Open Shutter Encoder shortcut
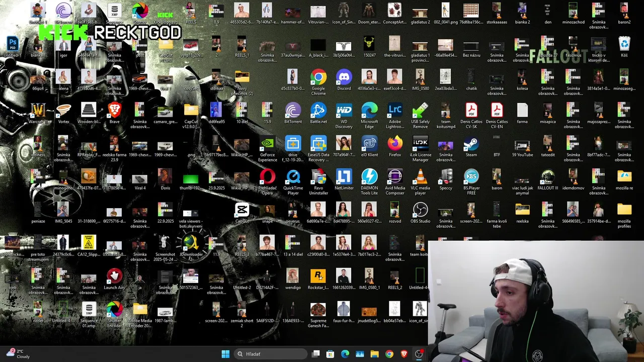Viewport: 644px width, 362px height. pos(114,315)
